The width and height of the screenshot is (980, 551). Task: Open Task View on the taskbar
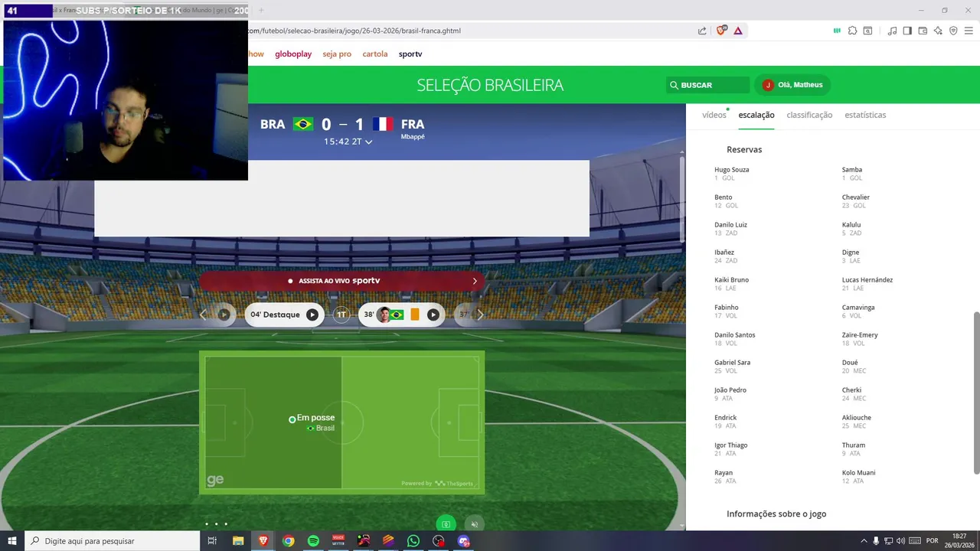(x=212, y=541)
